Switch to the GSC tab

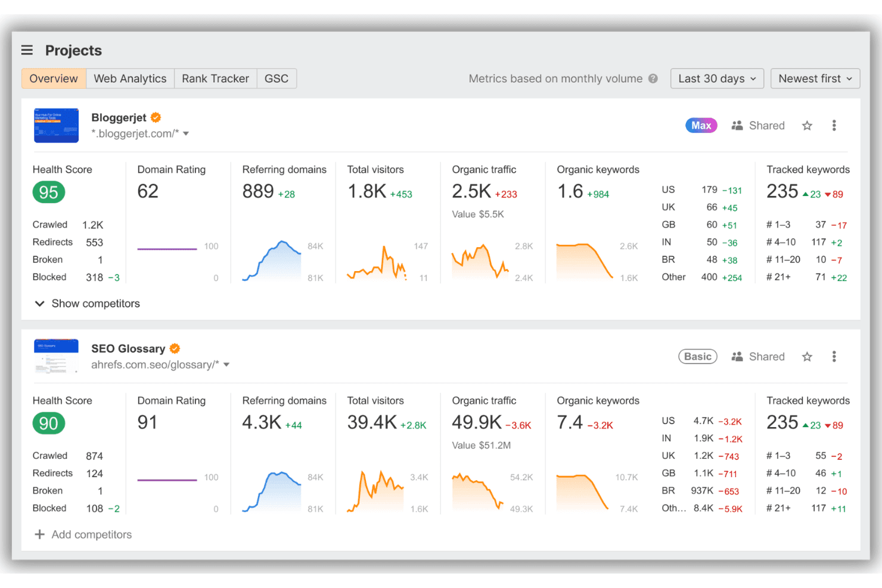coord(277,79)
